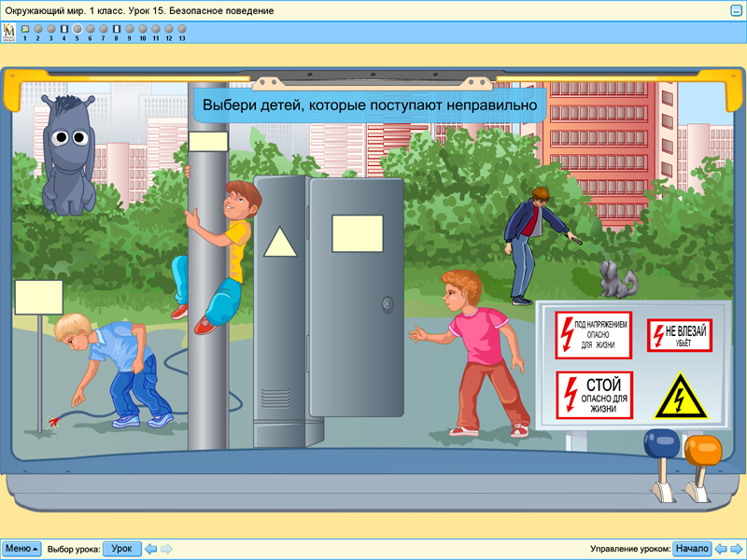This screenshot has width=747, height=560.
Task: Jump to slide 4 page marker
Action: pyautogui.click(x=64, y=29)
